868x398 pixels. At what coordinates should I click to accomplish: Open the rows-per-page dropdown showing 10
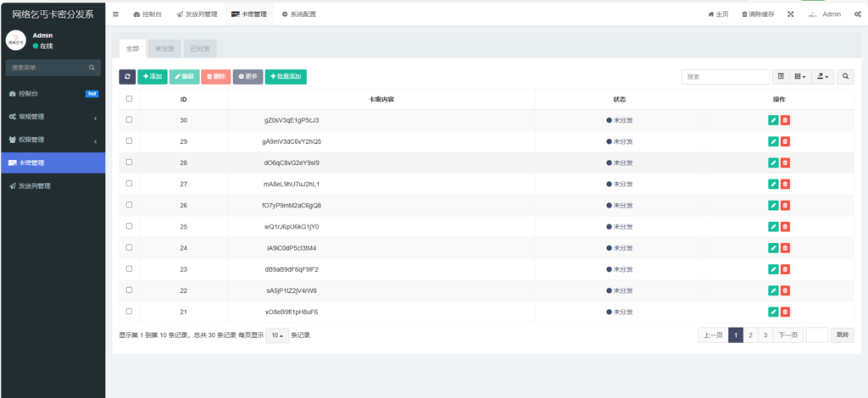[277, 335]
